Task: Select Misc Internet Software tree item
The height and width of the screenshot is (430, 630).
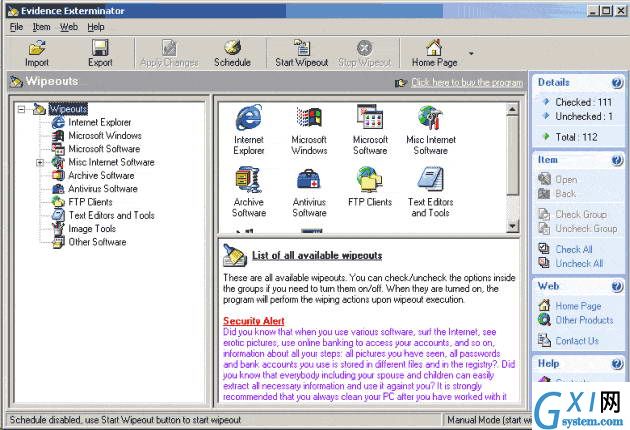Action: click(111, 162)
